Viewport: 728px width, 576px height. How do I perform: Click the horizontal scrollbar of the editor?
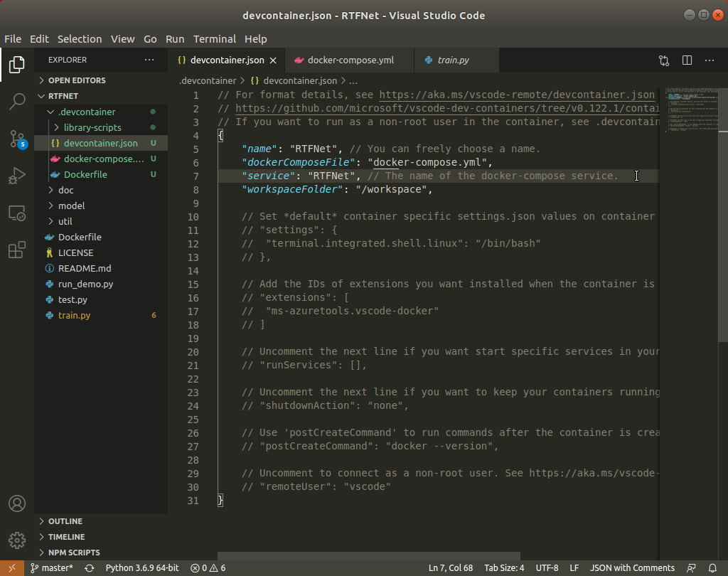369,556
